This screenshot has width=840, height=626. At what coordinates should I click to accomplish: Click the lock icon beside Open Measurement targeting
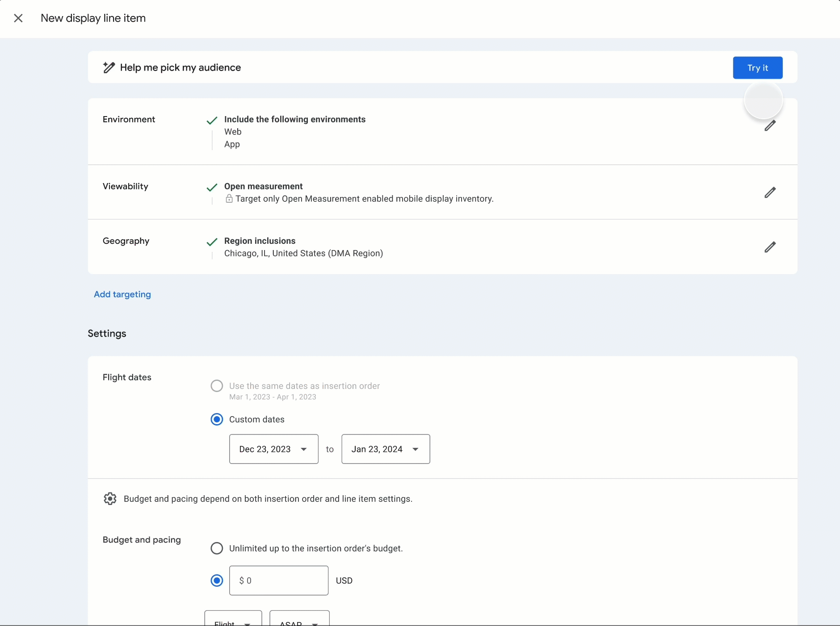[x=228, y=199]
